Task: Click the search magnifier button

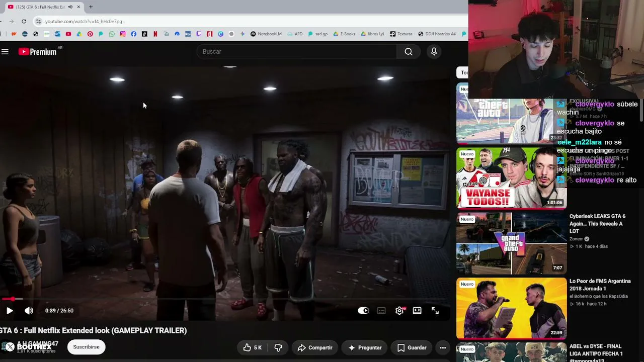Action: coord(409,52)
